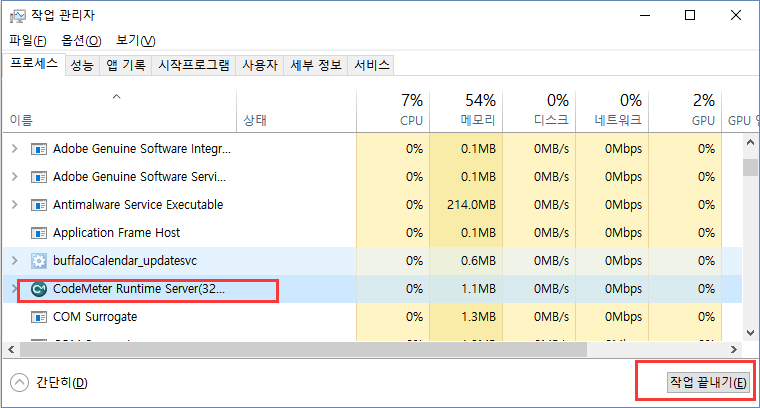
Task: Click the Adobe Genuine Software Servi... process icon
Action: coord(39,177)
